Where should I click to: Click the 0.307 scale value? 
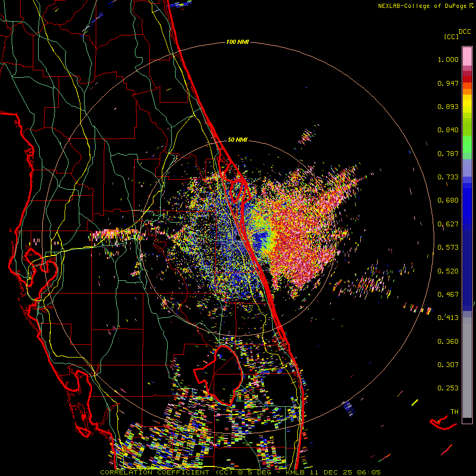(448, 365)
